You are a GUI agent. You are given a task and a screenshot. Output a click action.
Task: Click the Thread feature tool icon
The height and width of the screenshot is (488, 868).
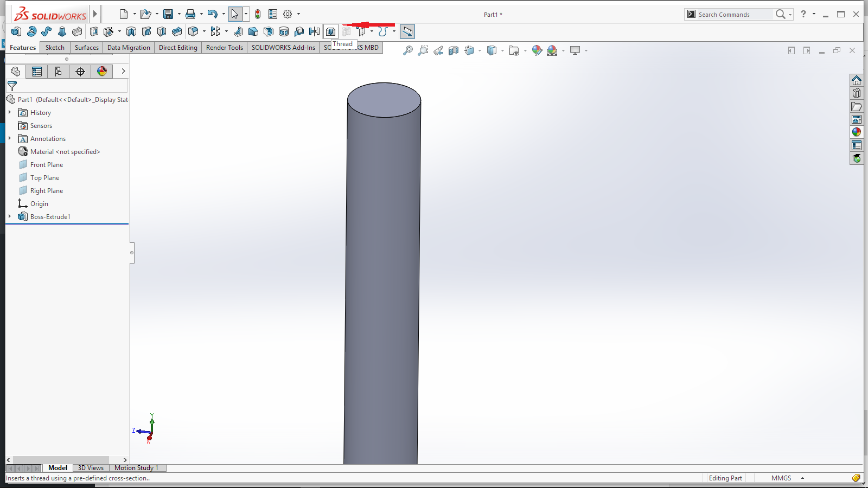(x=330, y=31)
